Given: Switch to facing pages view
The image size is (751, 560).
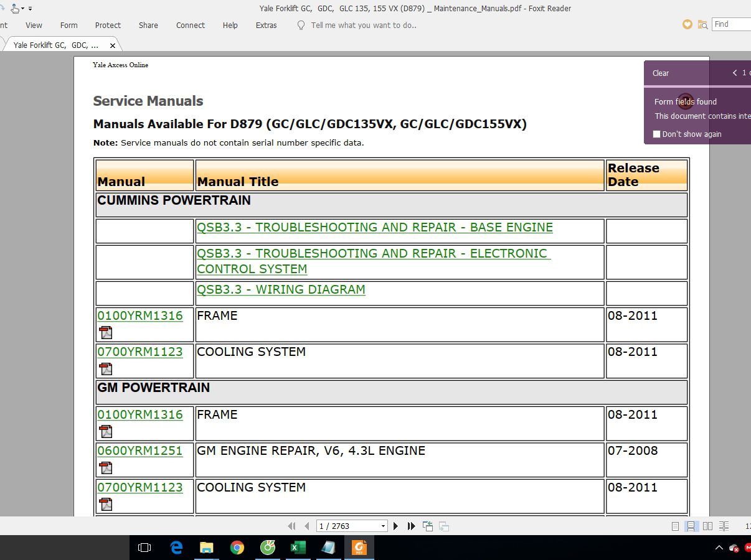Looking at the screenshot, I should [707, 526].
